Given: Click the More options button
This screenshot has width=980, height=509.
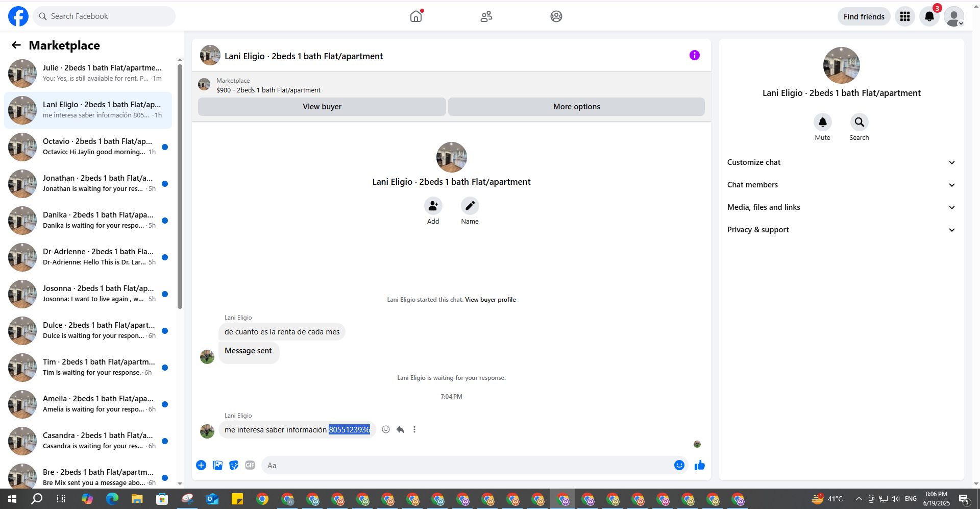Looking at the screenshot, I should click(x=577, y=107).
